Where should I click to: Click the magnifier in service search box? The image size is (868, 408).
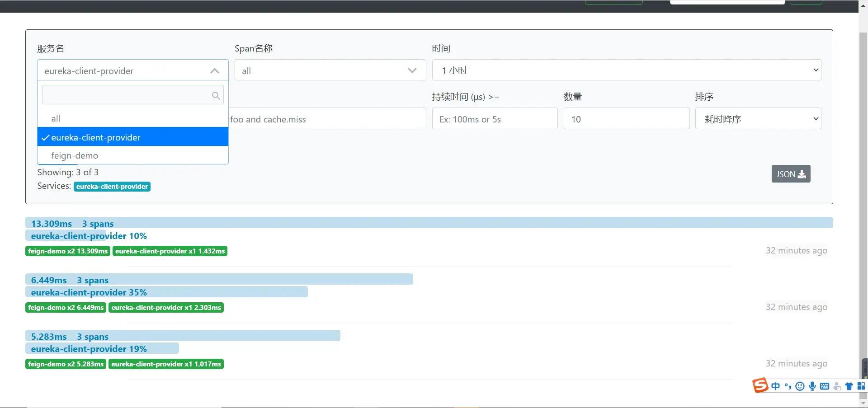(x=216, y=95)
